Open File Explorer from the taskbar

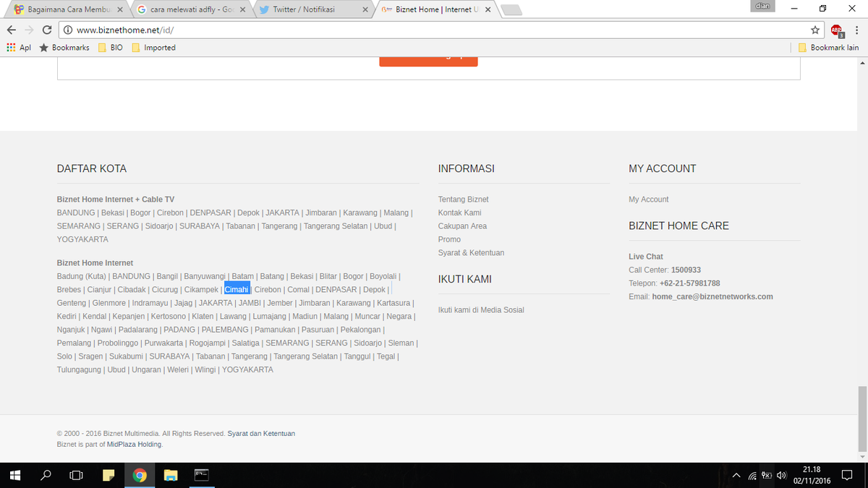click(171, 475)
